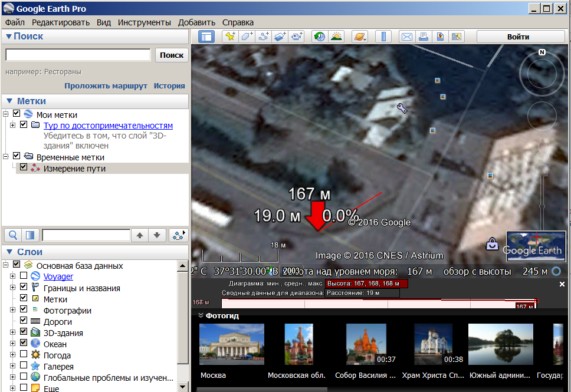This screenshot has height=392, width=571.
Task: Expand the 3D-здания layer tree node
Action: (x=13, y=333)
